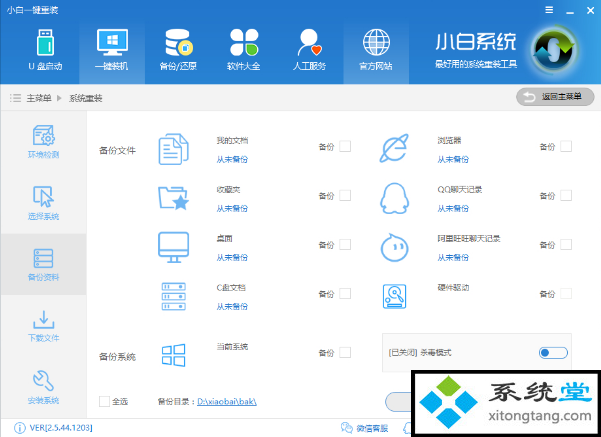Click the 收藏夹 star folder icon

point(173,198)
